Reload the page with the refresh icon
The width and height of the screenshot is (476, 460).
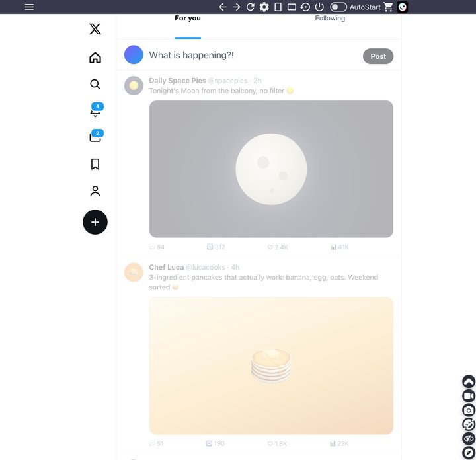251,7
